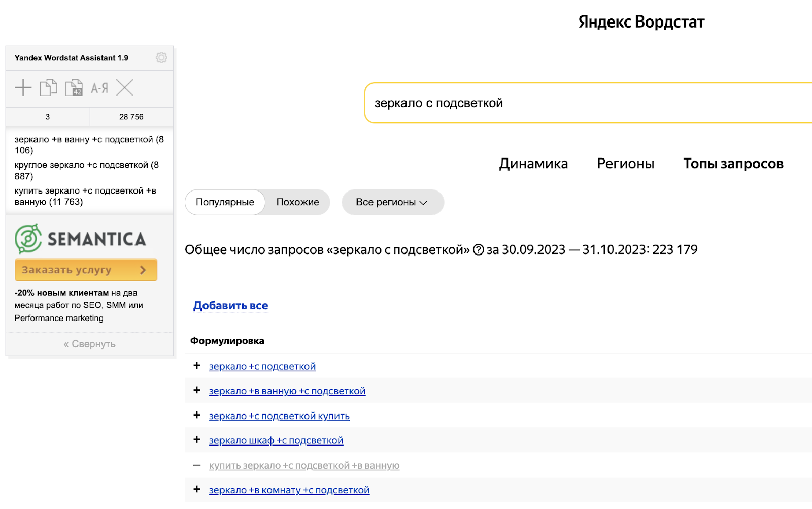Click Yandex Wordstat Assistant 1.9 title

point(71,58)
